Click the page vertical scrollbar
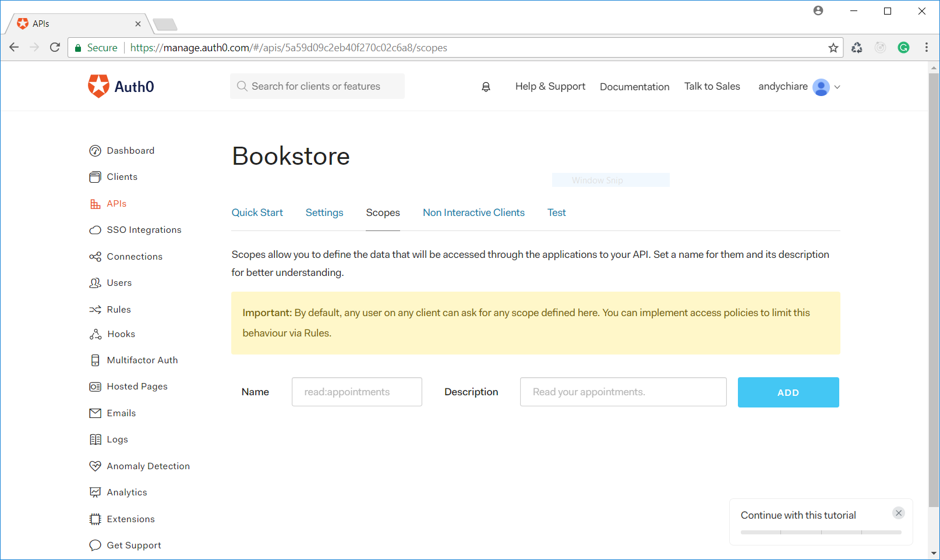The width and height of the screenshot is (940, 560). click(934, 291)
